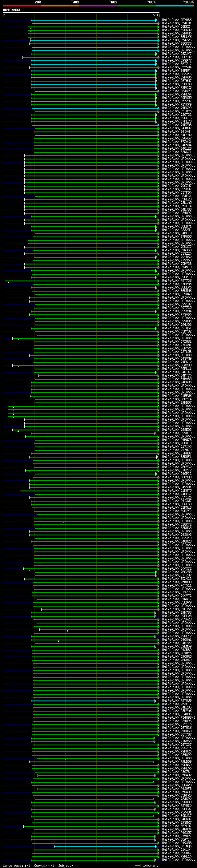Image resolution: width=197 pixels, height=868 pixels.
Task: Open hit UniRef100_B9Q6U0
Action: pyautogui.click(x=176, y=30)
